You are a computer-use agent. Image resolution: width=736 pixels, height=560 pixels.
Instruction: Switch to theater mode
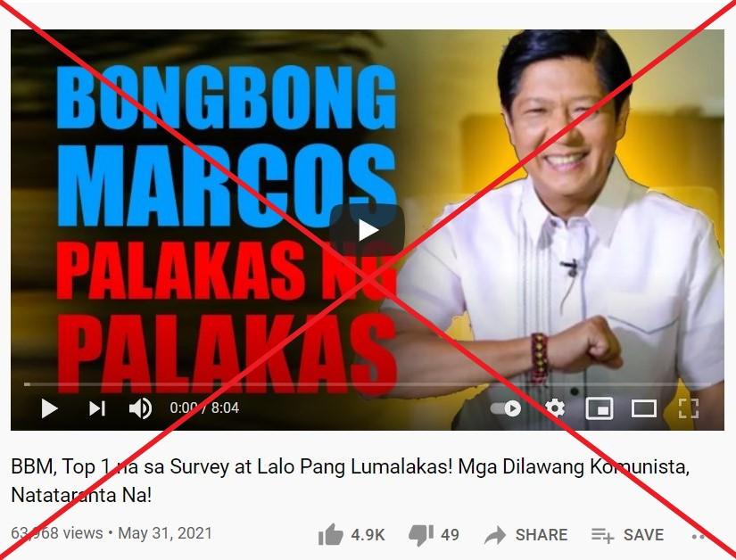644,408
